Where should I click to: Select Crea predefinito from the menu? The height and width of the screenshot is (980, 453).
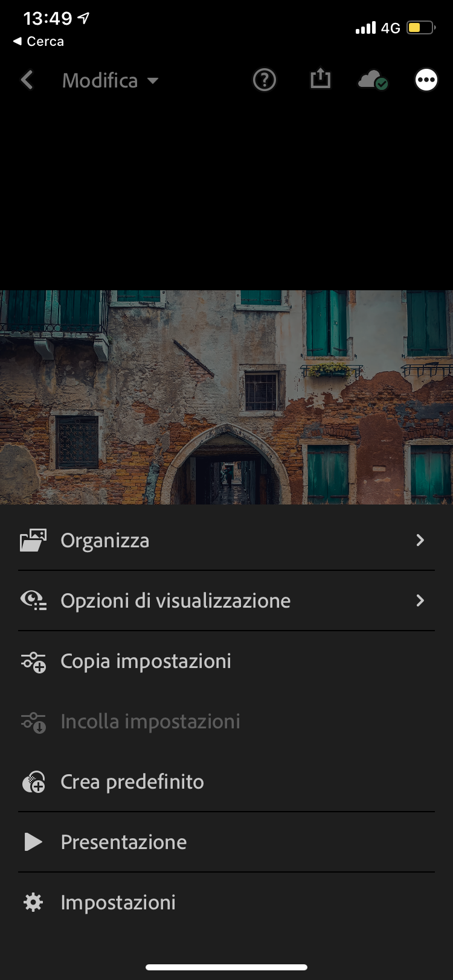[x=132, y=781]
